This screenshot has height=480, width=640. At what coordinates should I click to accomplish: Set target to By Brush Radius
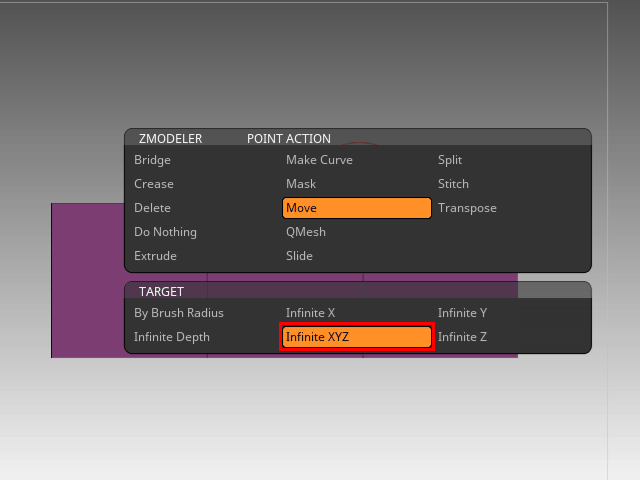[x=178, y=313]
